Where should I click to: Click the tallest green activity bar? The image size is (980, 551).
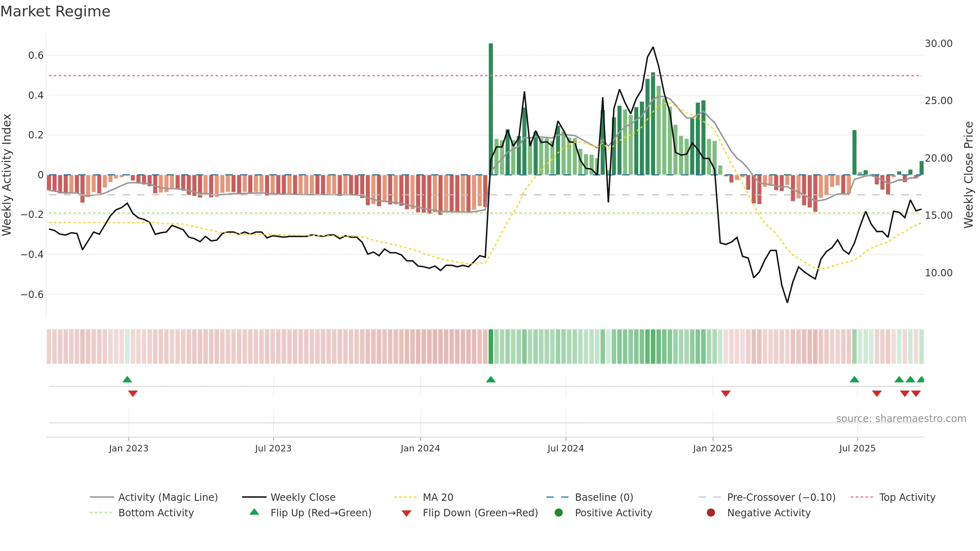pyautogui.click(x=491, y=109)
